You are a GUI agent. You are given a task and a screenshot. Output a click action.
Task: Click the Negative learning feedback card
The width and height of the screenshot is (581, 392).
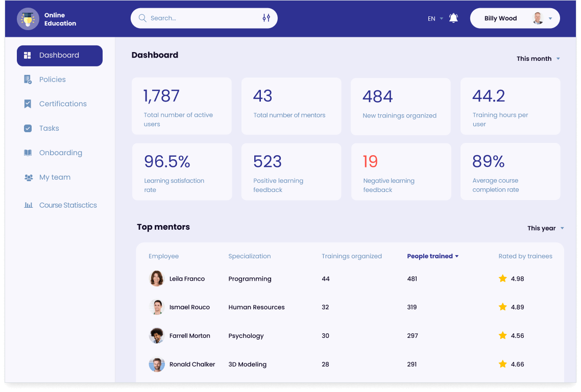point(401,171)
